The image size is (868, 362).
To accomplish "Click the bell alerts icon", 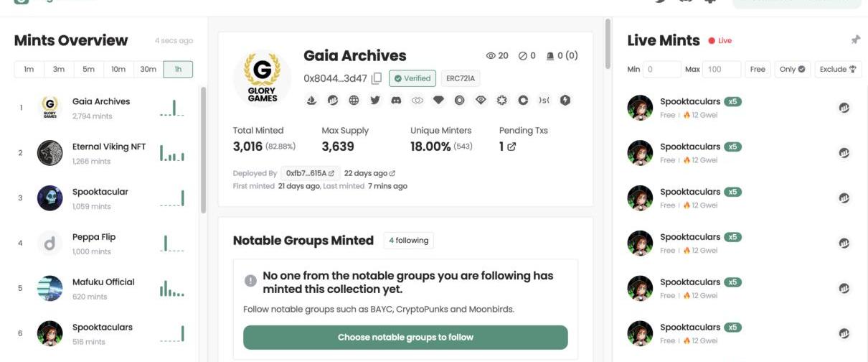I will (551, 56).
